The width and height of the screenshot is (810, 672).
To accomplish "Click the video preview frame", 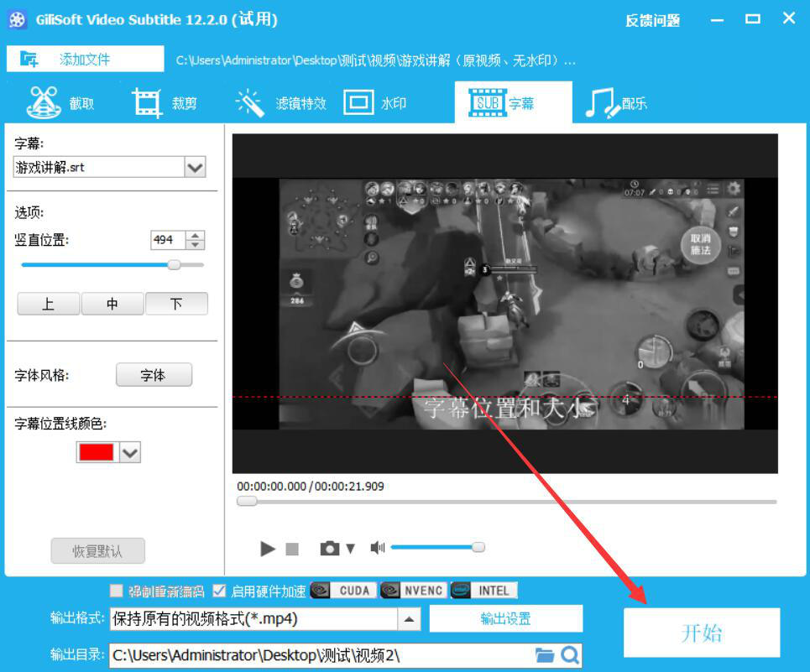I will [x=504, y=304].
